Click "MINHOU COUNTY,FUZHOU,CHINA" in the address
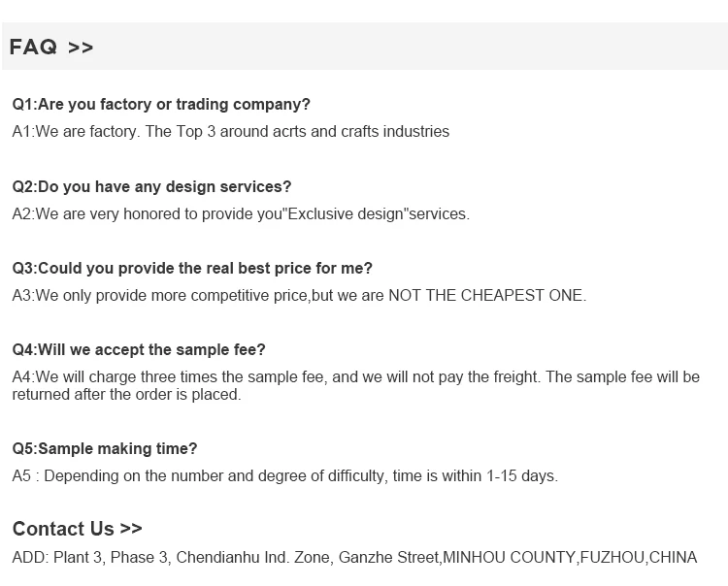This screenshot has height=586, width=728. pos(570,557)
